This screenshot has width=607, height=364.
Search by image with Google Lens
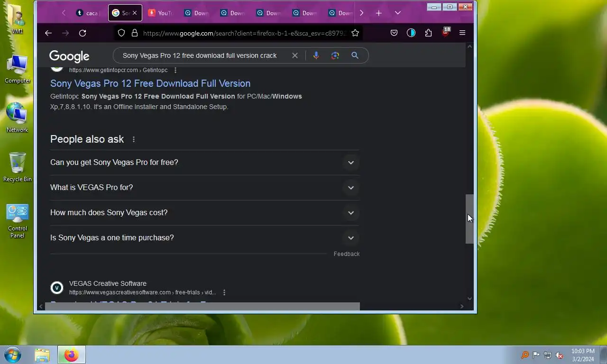[x=335, y=55]
